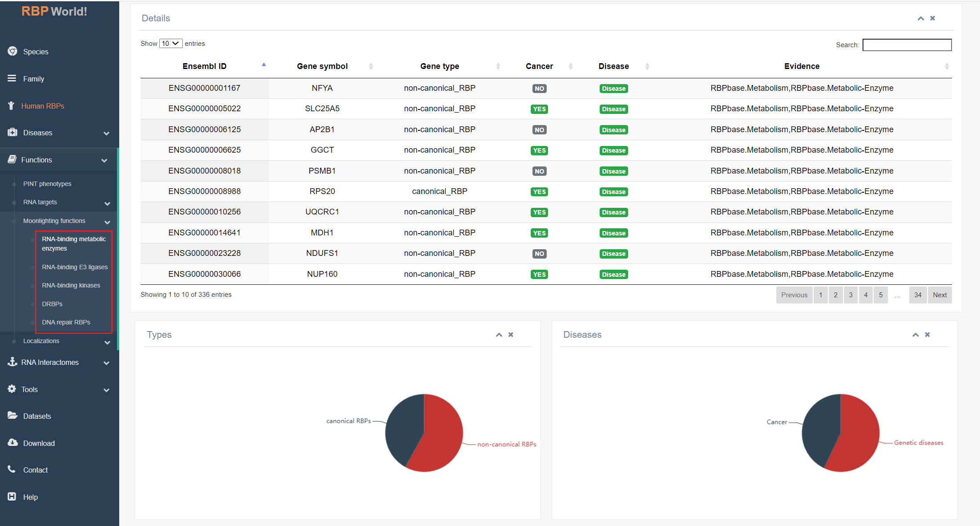This screenshot has height=526, width=980.
Task: Collapse the Diseases chart panel
Action: coord(915,335)
